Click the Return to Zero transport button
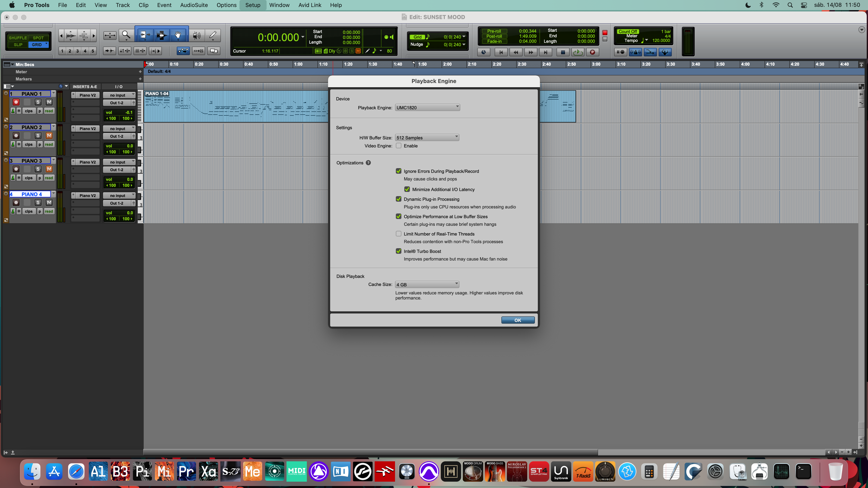The image size is (868, 488). pyautogui.click(x=501, y=52)
